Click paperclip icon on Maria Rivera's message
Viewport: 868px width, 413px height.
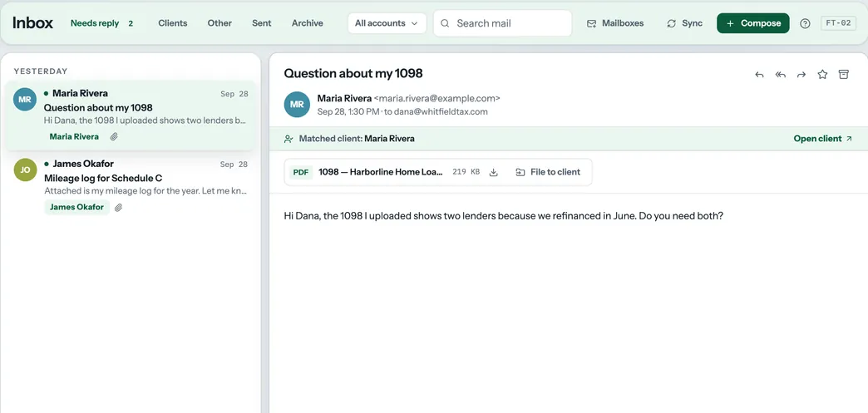point(113,137)
